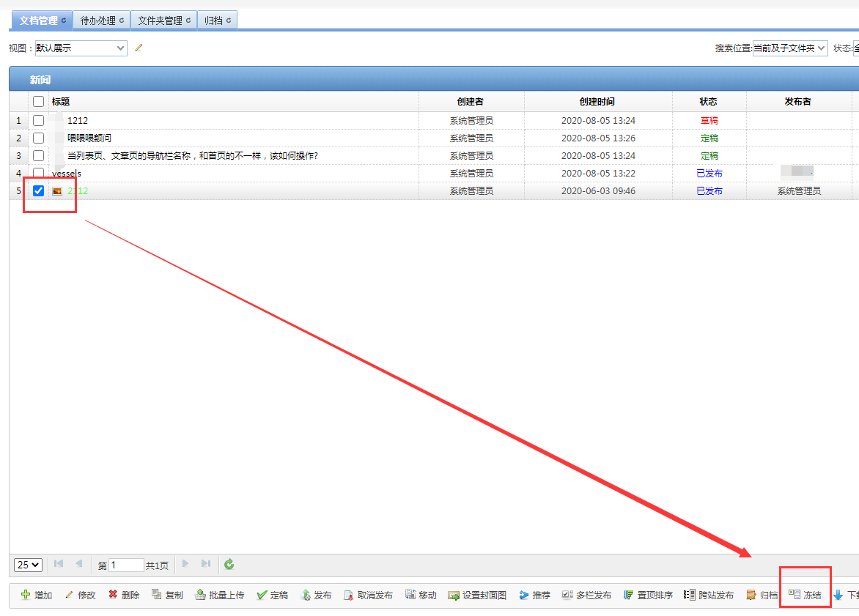
Task: Open the 文件夹管理 tab
Action: click(163, 21)
